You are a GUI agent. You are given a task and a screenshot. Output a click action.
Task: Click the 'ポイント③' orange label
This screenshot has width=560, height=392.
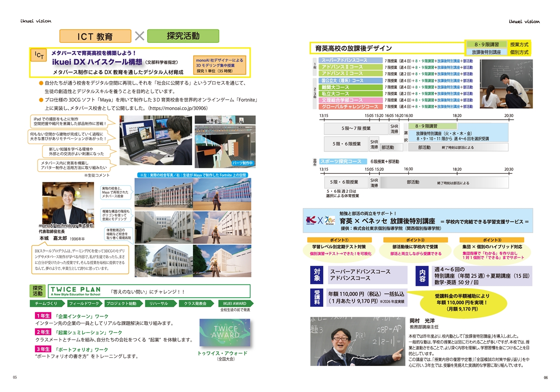tap(492, 240)
